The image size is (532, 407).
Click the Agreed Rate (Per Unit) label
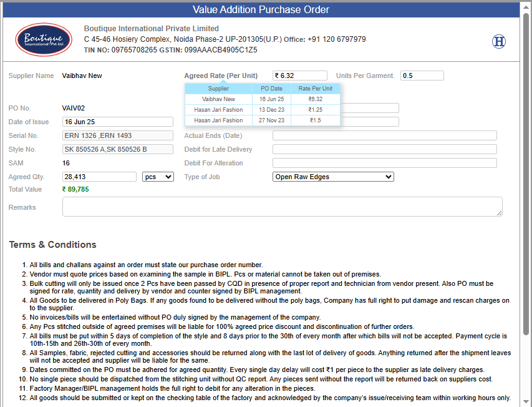coord(221,76)
